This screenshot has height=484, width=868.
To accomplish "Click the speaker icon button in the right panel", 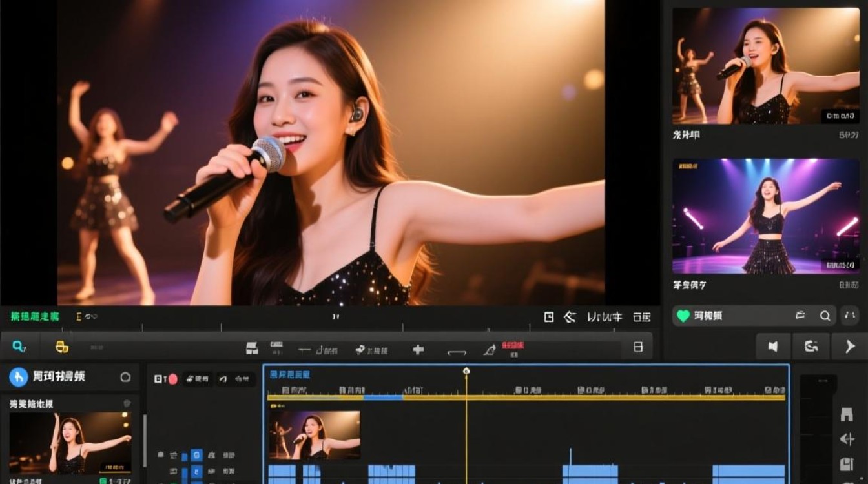I will click(x=773, y=347).
